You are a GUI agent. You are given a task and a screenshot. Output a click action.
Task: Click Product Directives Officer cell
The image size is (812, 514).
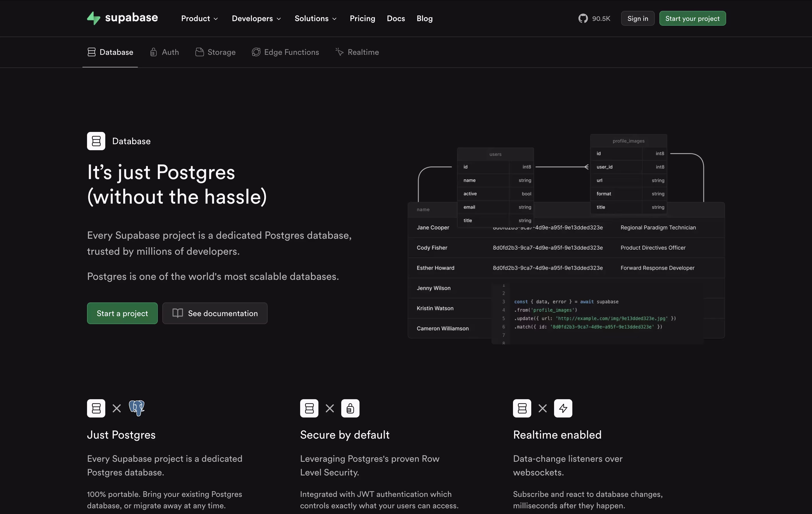[653, 247]
